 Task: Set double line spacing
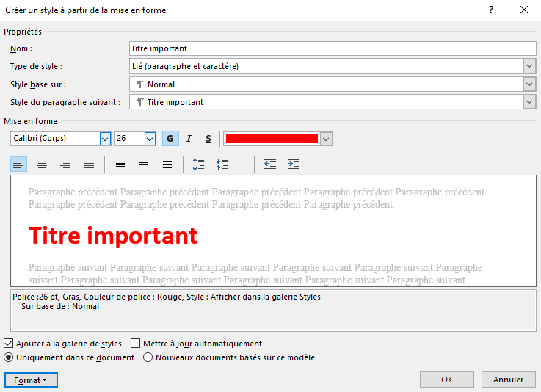pos(167,164)
